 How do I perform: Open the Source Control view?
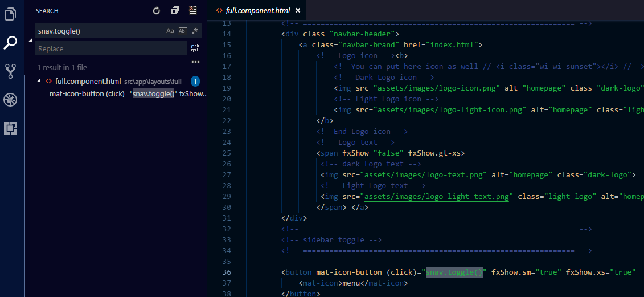pos(10,71)
